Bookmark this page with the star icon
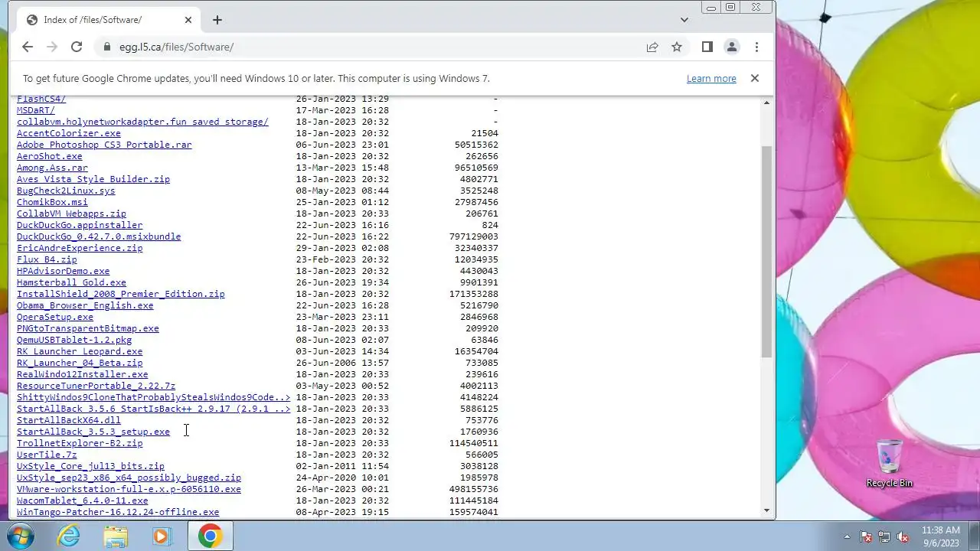 tap(677, 47)
